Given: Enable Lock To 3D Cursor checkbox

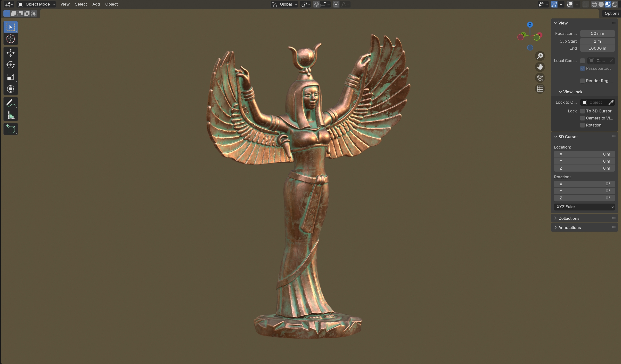Looking at the screenshot, I should (x=583, y=111).
